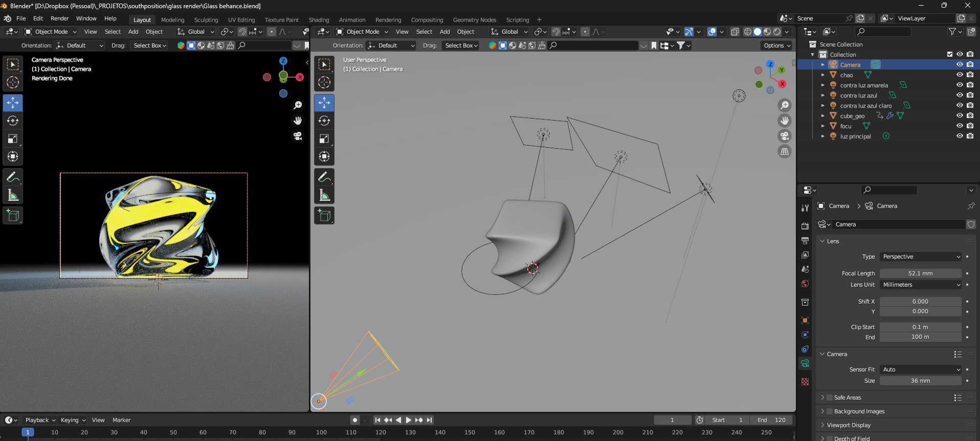
Task: Switch to the Shading workspace tab
Action: [x=319, y=20]
